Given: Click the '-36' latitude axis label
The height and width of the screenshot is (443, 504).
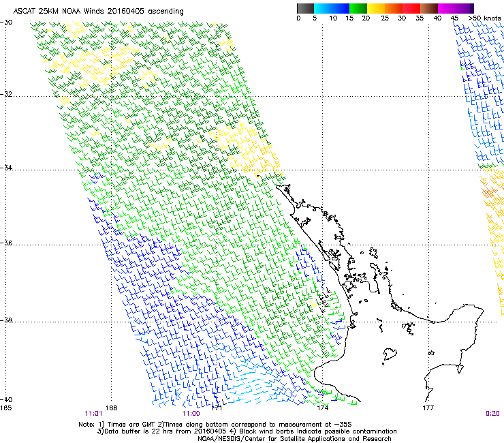Looking at the screenshot, I should (6, 243).
